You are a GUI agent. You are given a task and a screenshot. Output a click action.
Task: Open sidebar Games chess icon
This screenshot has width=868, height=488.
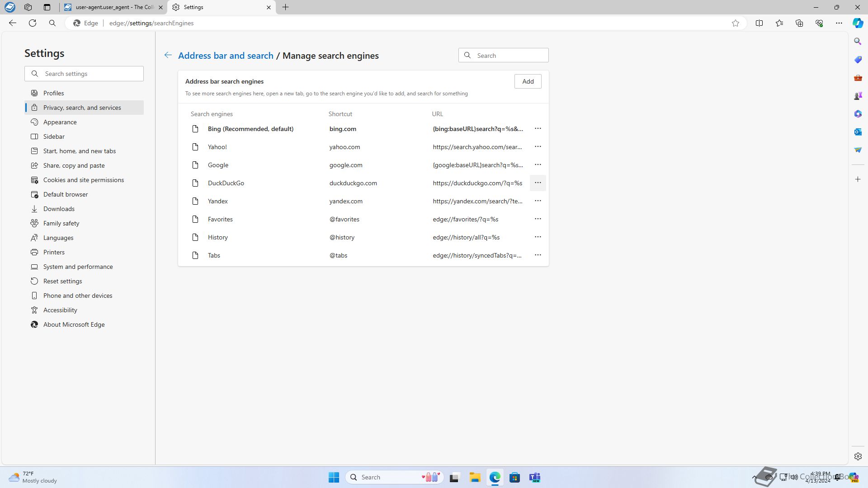(858, 96)
